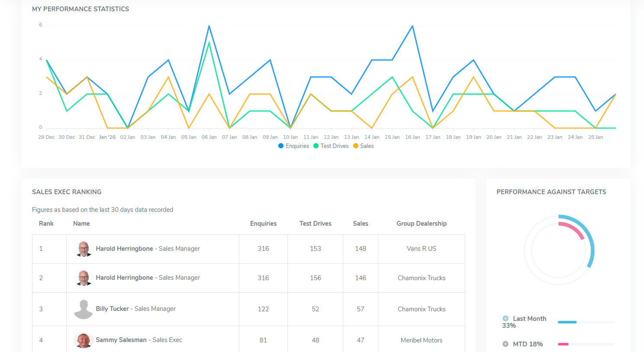Click the Last Month blue progress bar
Screen dimensions: 644x352
click(567, 322)
